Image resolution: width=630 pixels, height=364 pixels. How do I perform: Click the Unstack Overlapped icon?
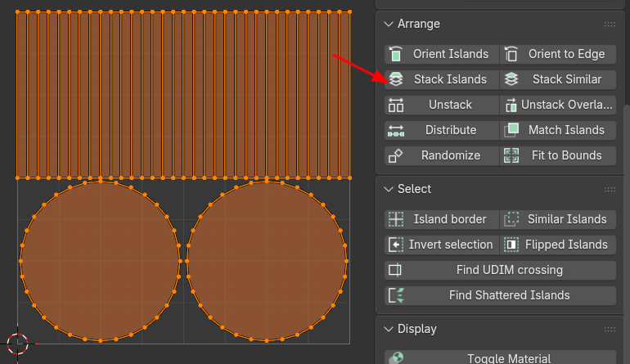[511, 105]
